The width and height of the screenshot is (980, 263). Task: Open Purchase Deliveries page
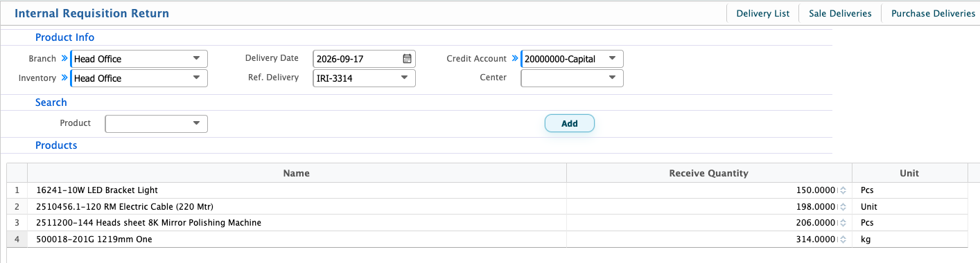pos(933,13)
